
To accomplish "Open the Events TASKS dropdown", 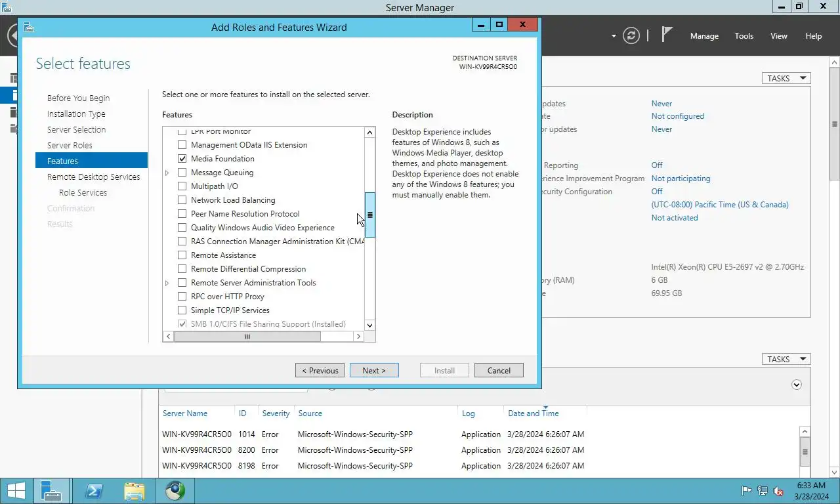I will (786, 359).
